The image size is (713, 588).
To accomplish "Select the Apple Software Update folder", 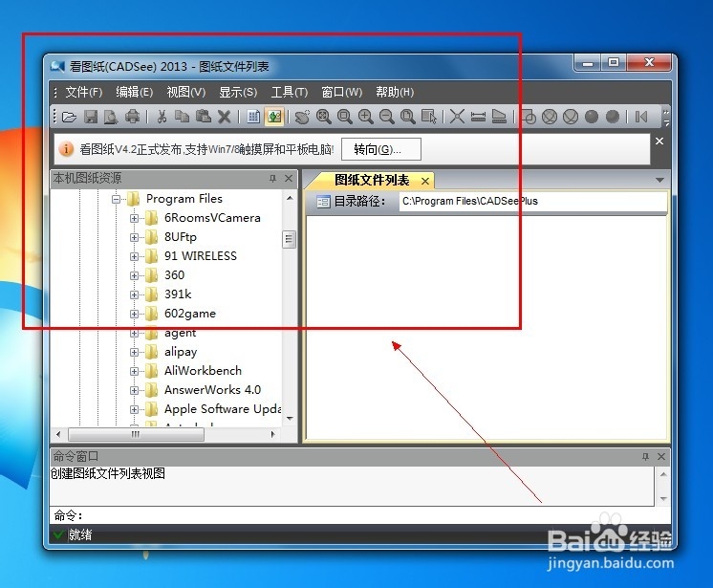I will pos(223,409).
